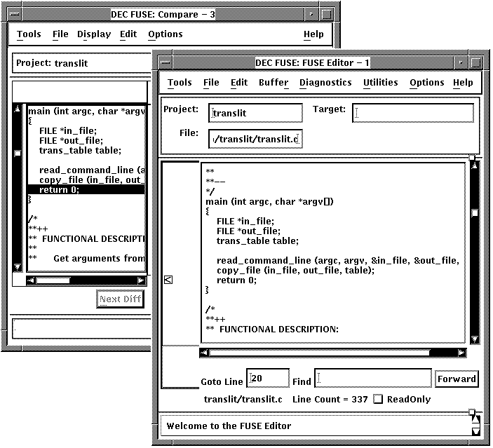Open the Help menu in Compare window
Image resolution: width=493 pixels, height=448 pixels.
point(313,34)
